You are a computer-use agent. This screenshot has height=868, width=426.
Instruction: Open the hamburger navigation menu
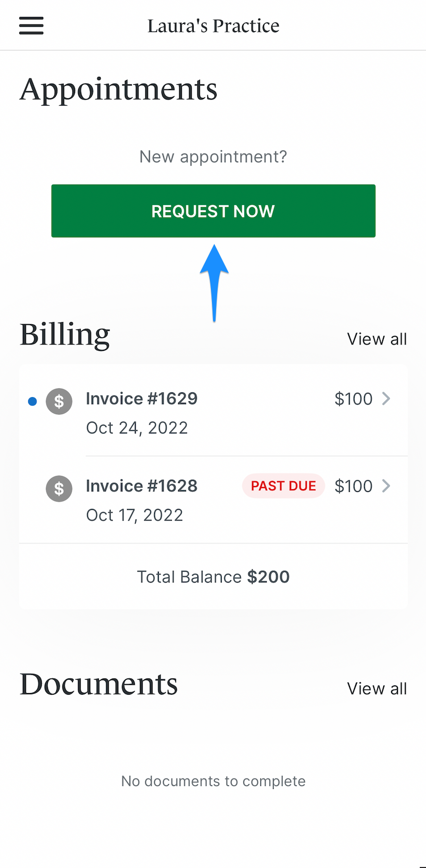[31, 25]
